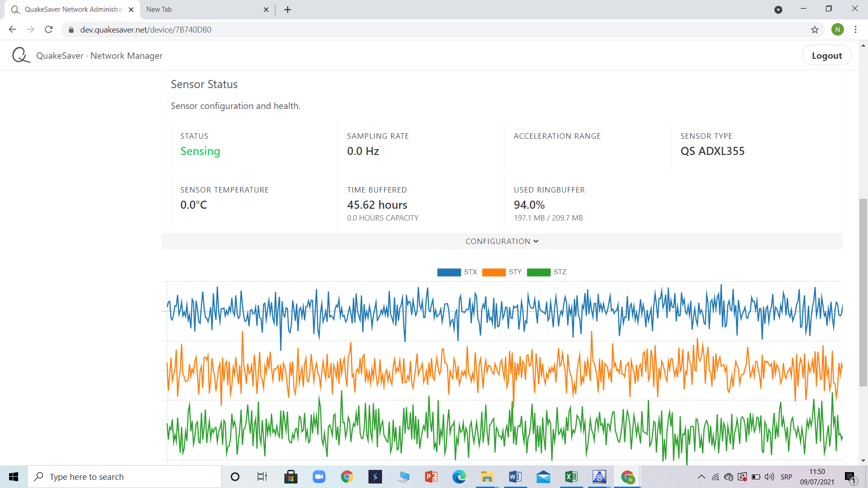Toggle the STY orange legend swatch
This screenshot has height=488, width=868.
[x=494, y=272]
